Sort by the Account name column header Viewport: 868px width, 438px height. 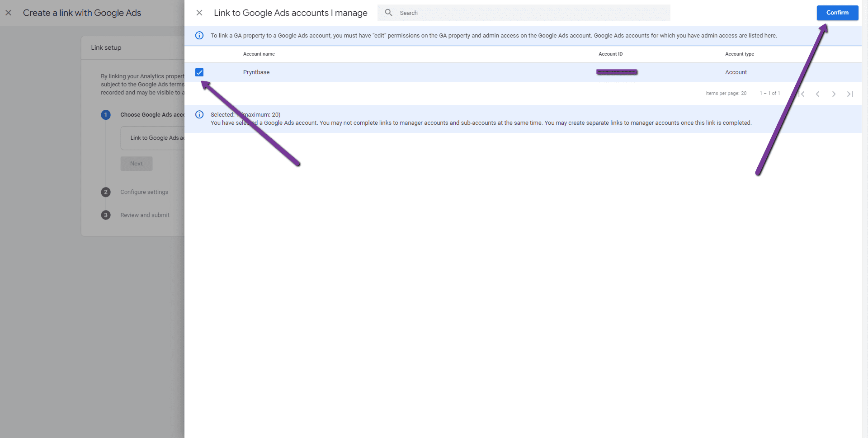click(259, 54)
